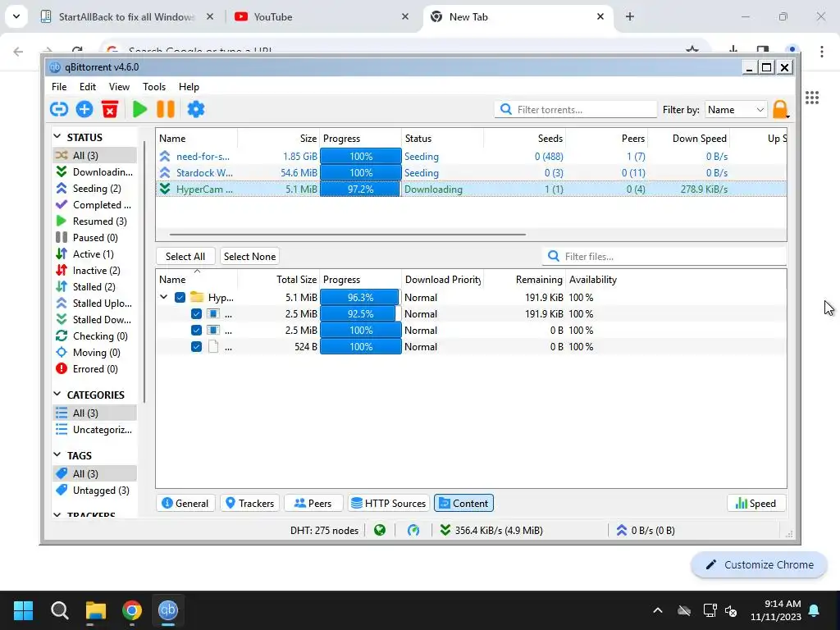Open File Explorer from taskbar

point(96,610)
